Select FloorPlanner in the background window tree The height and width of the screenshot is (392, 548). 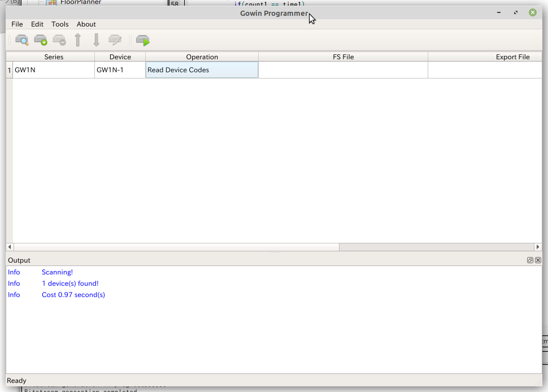point(81,2)
